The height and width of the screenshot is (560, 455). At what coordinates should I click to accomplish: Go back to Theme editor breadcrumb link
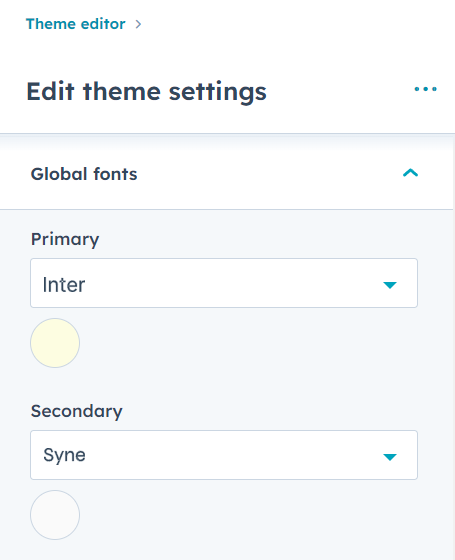76,24
